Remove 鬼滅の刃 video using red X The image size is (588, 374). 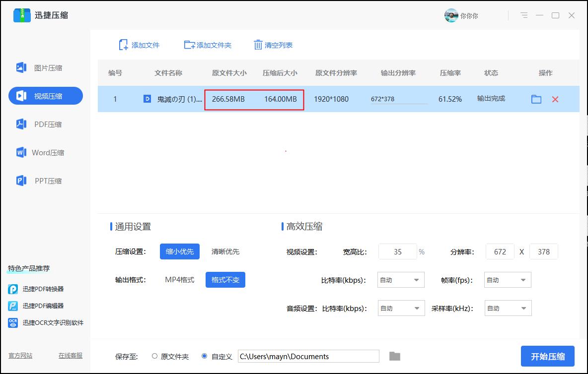pyautogui.click(x=555, y=99)
